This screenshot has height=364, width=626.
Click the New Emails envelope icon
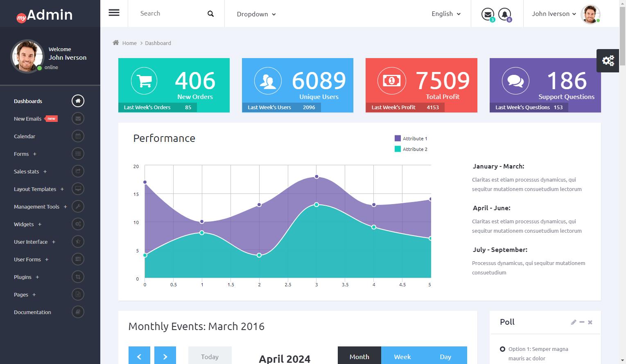click(78, 118)
